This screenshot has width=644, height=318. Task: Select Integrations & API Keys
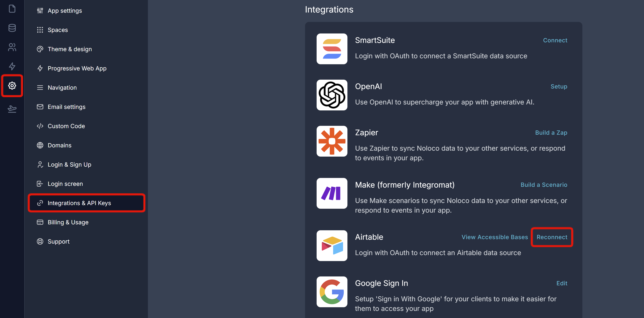[79, 203]
